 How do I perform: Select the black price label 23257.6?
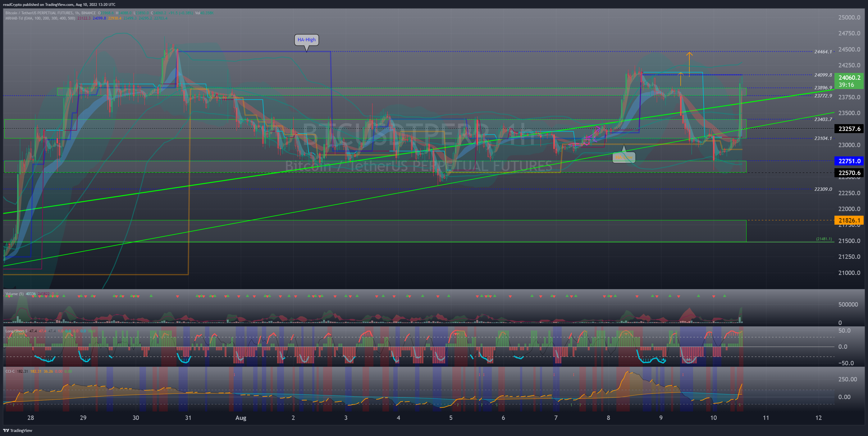coord(849,128)
